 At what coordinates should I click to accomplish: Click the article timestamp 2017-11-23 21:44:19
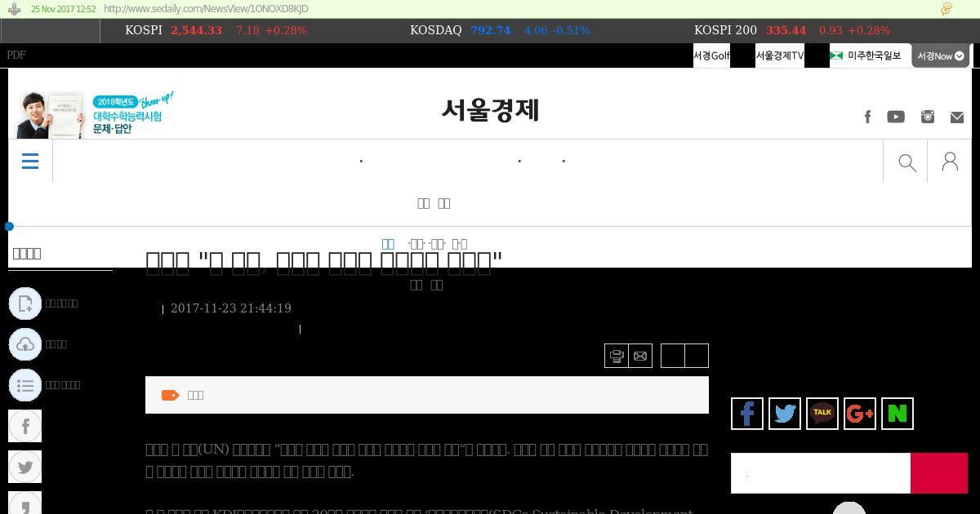[x=231, y=308]
